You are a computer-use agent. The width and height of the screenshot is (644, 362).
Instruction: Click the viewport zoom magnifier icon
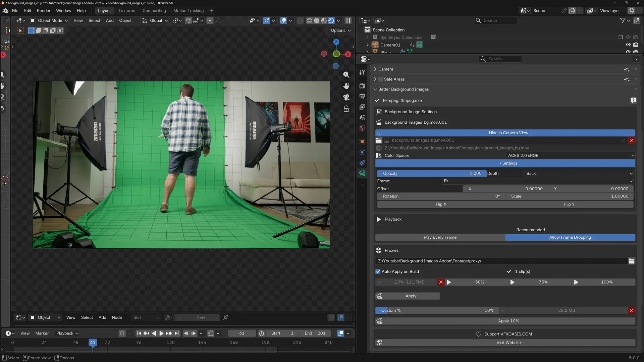tap(346, 75)
